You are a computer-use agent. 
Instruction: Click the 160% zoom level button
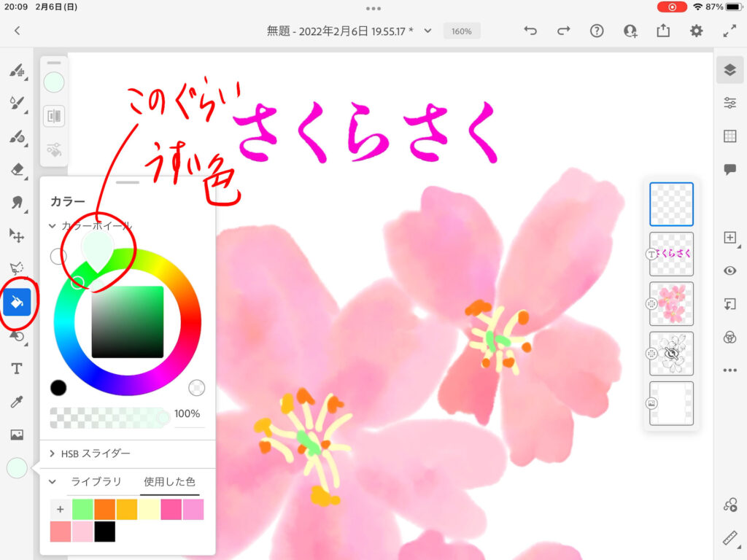(x=461, y=31)
